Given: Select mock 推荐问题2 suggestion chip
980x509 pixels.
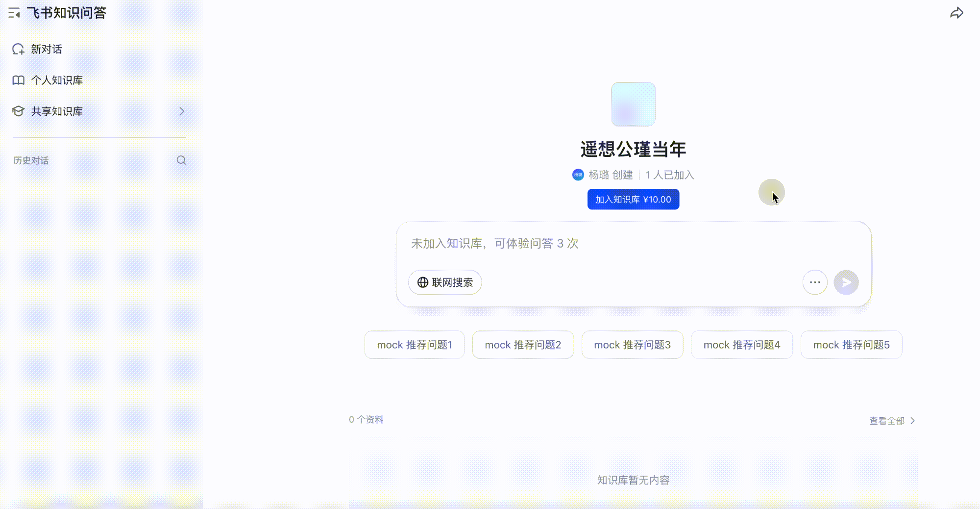Looking at the screenshot, I should point(523,345).
